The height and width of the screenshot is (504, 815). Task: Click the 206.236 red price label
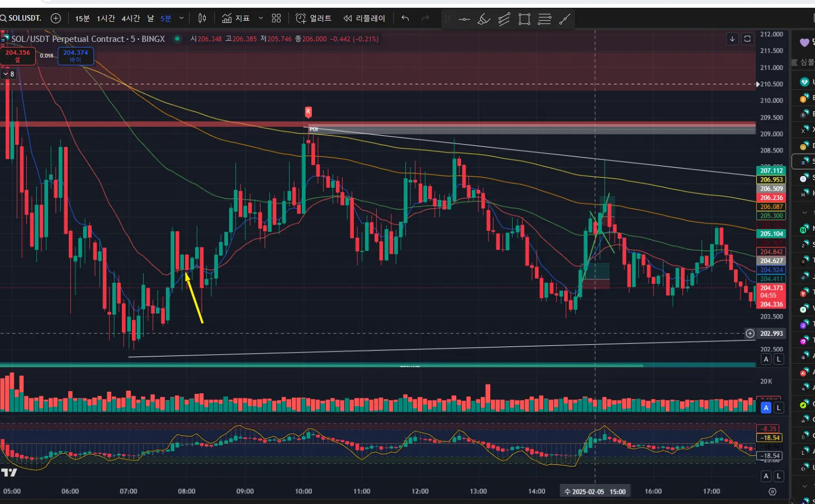click(771, 197)
